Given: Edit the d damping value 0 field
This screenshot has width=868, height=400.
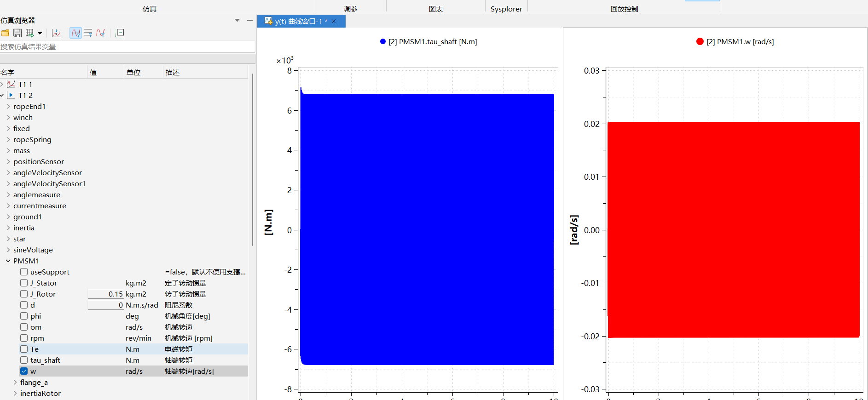Looking at the screenshot, I should 106,305.
